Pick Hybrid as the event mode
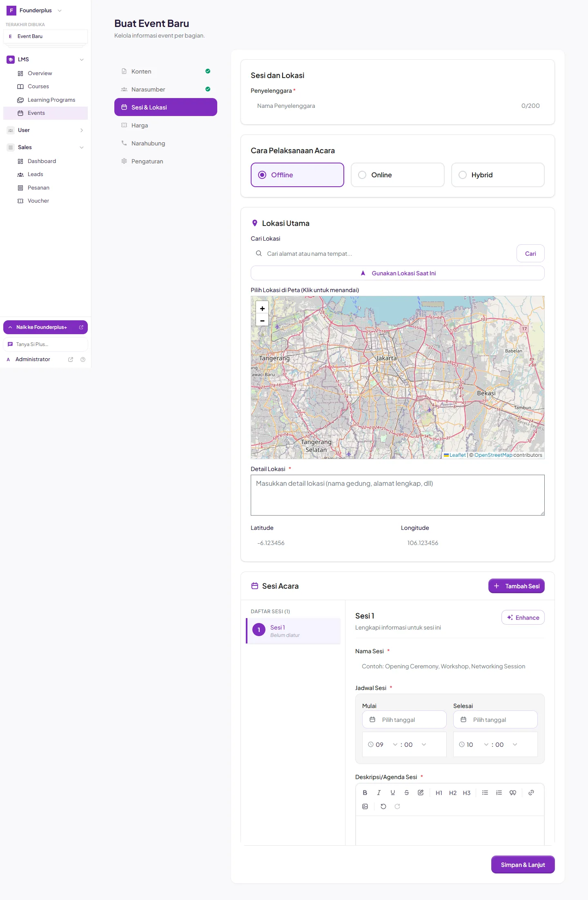The image size is (588, 900). (498, 175)
